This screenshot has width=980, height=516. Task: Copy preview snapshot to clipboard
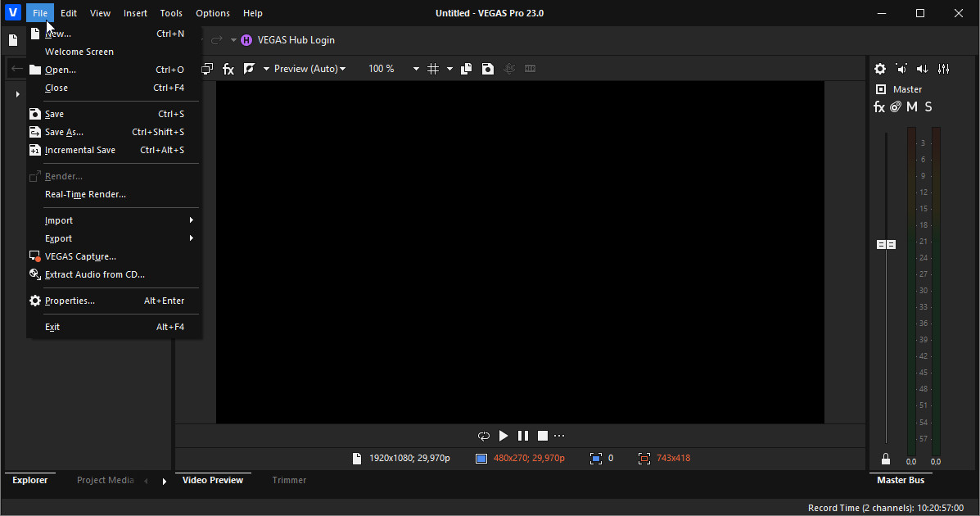(x=467, y=69)
